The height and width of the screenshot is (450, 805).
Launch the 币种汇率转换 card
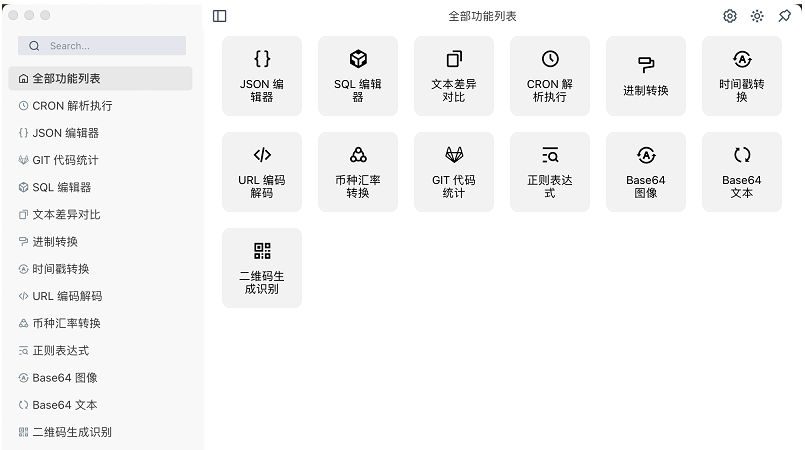358,172
